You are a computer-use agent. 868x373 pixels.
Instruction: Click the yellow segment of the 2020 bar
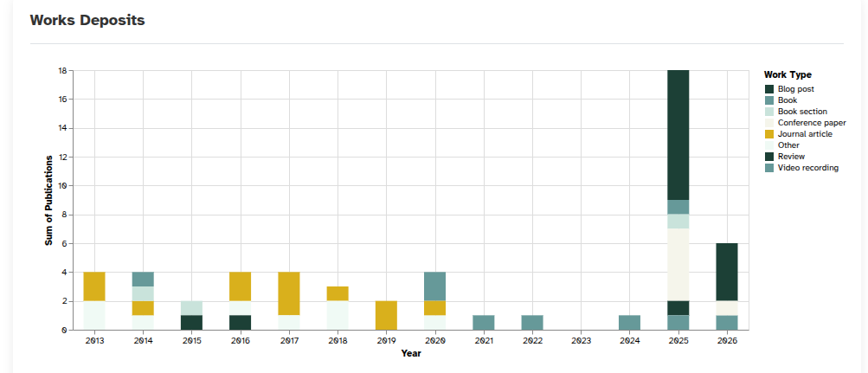(435, 308)
